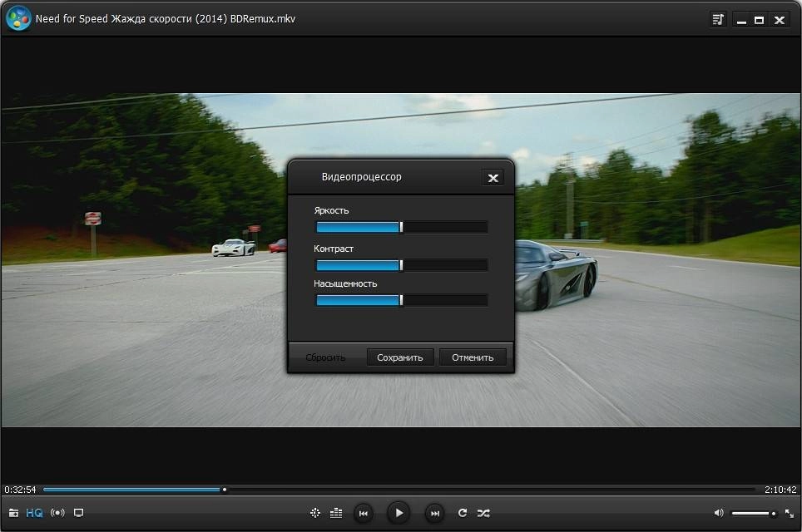Screen dimensions: 802x532
Task: Click the elapsed time 0:32:54
Action: [x=21, y=490]
